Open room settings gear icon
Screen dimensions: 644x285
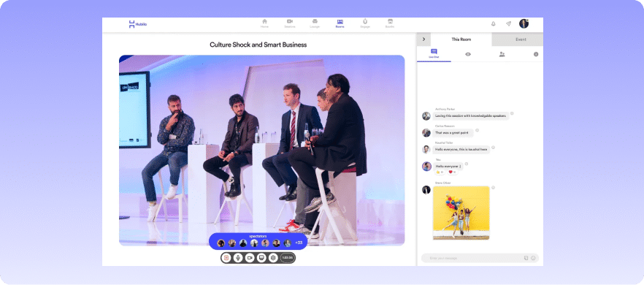(x=273, y=258)
